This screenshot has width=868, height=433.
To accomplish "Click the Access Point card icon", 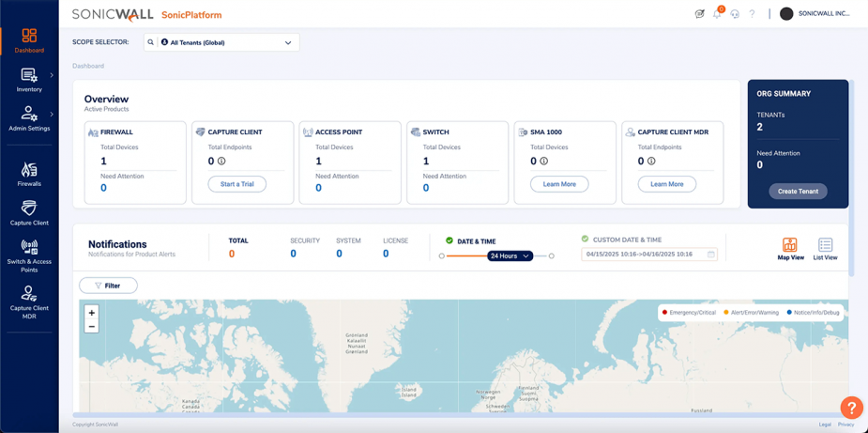I will (308, 132).
